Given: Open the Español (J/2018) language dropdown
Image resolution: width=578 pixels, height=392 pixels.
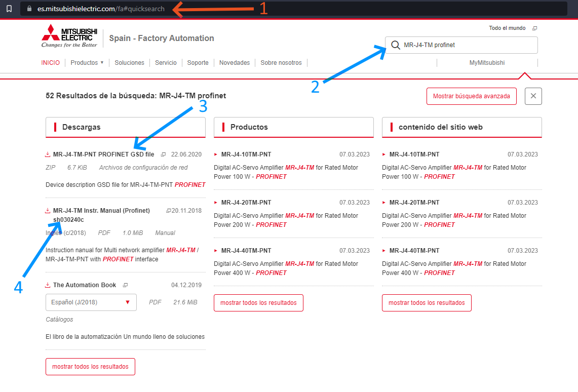Looking at the screenshot, I should coord(91,302).
